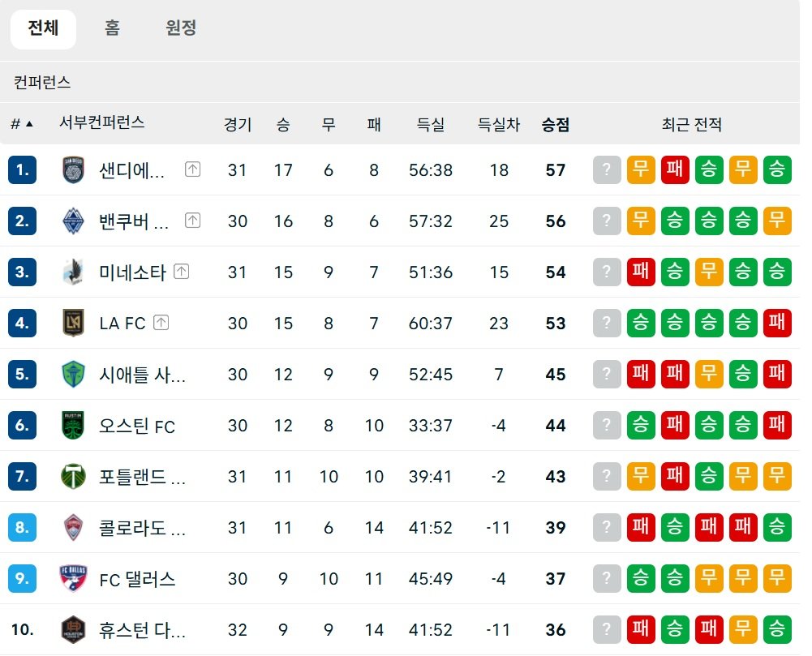Click promotion arrow icon beside LA FC

click(161, 323)
